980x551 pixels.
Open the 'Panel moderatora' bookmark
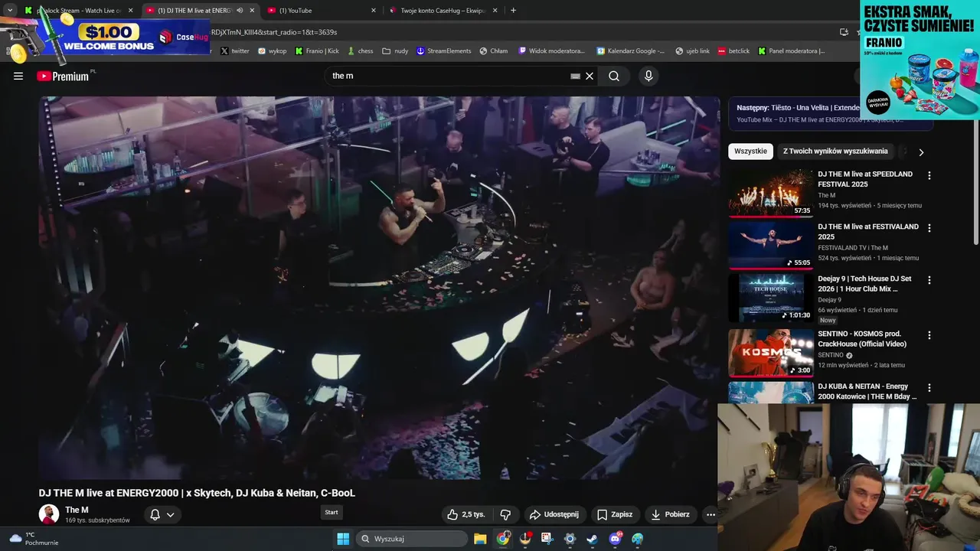point(792,51)
